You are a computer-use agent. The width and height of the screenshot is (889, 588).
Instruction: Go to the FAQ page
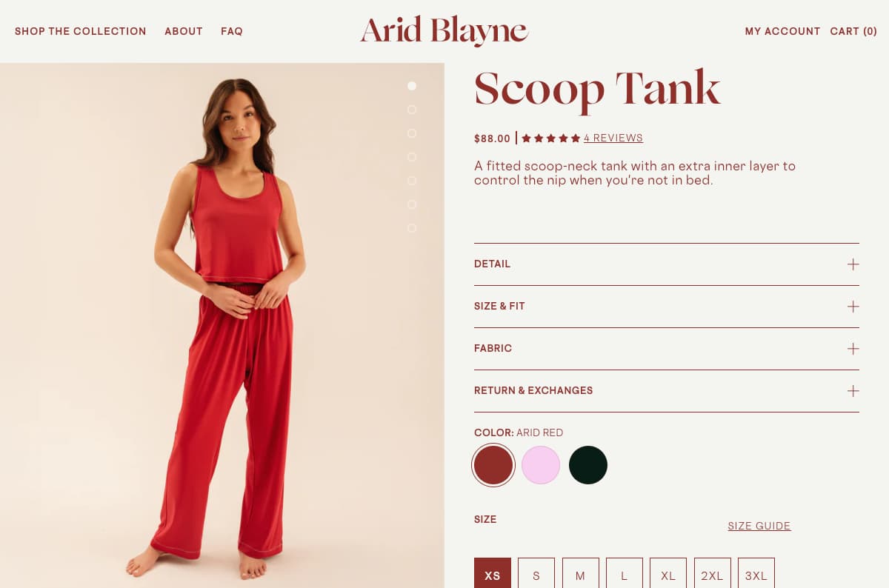(232, 31)
